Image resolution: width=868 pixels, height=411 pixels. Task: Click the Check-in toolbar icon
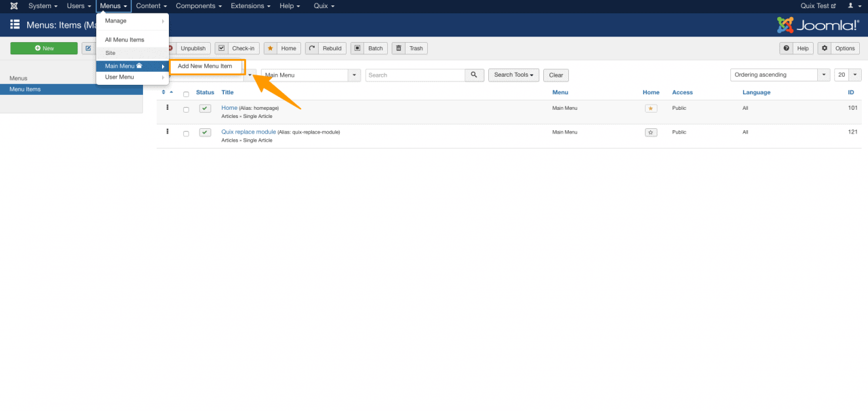click(221, 48)
